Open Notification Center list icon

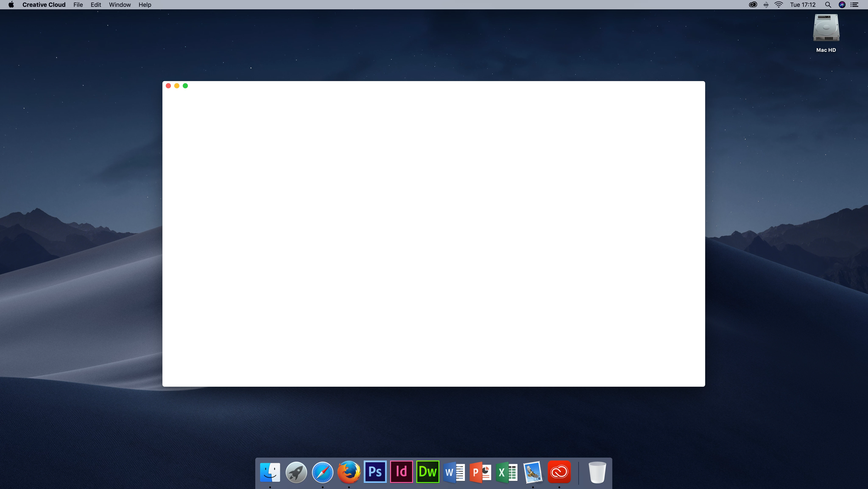tap(854, 5)
